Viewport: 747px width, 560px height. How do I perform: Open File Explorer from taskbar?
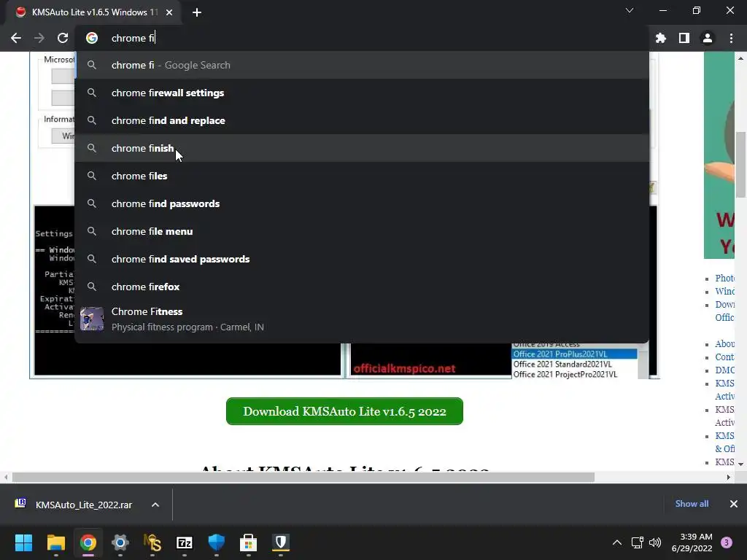tap(55, 542)
